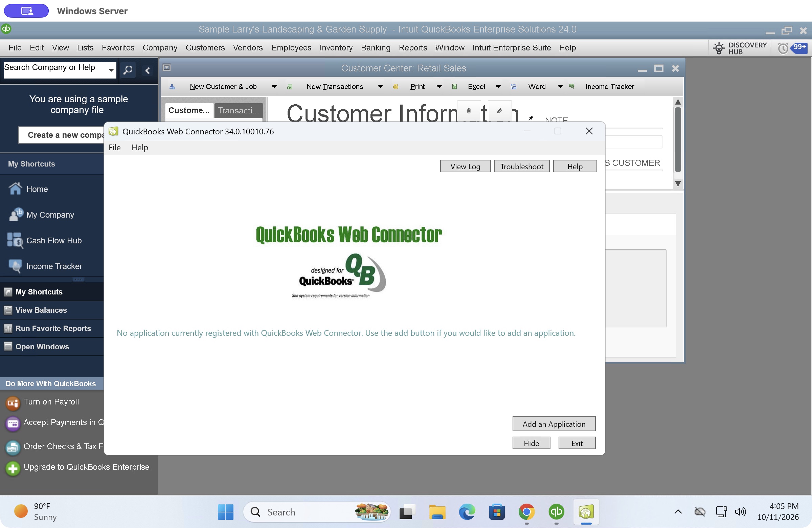Switch to the Transactions tab in Customer Center

coord(239,111)
